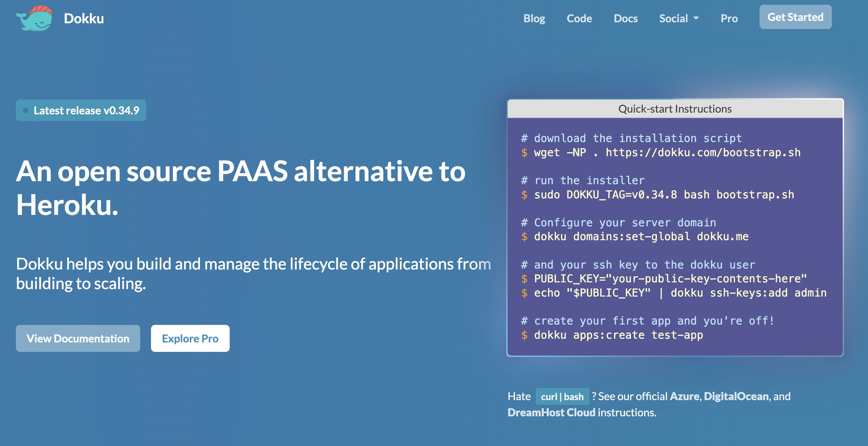The width and height of the screenshot is (868, 446).
Task: Click the PUBLIC_KEY= command line
Action: coord(664,279)
